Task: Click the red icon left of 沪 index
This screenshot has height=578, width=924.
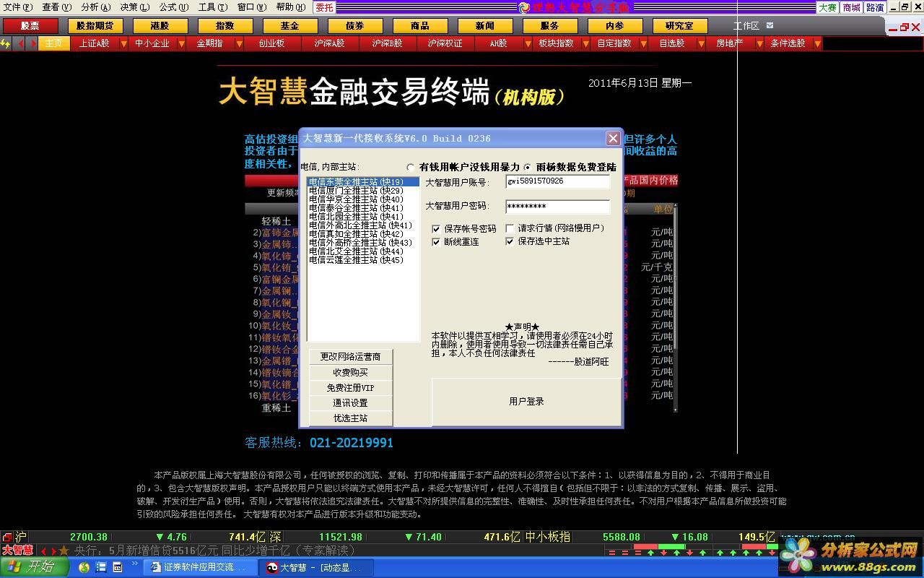Action: pos(6,537)
